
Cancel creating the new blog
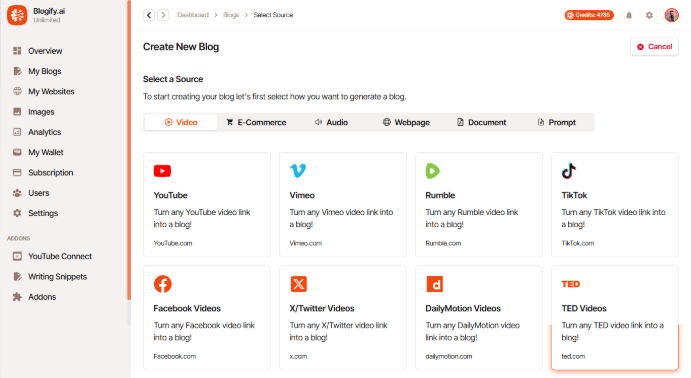(x=654, y=47)
